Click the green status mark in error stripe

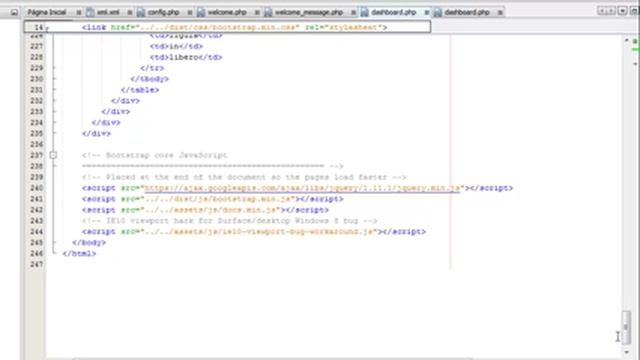pyautogui.click(x=635, y=41)
